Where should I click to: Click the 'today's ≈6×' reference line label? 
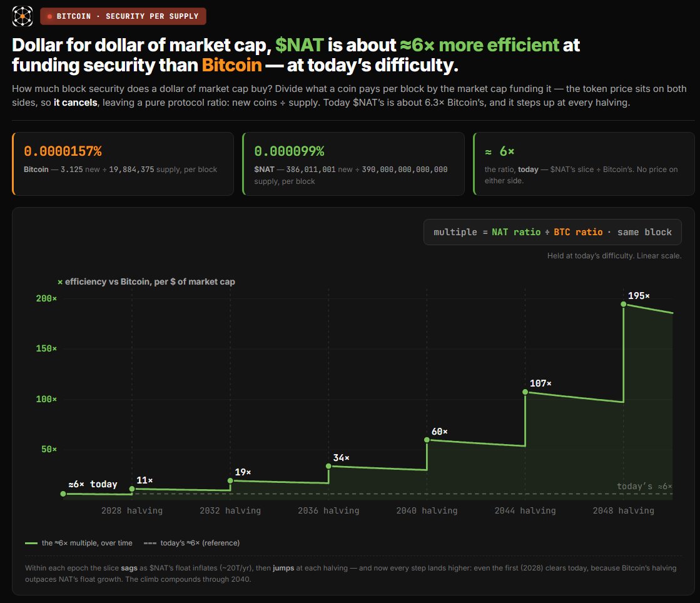coord(645,486)
